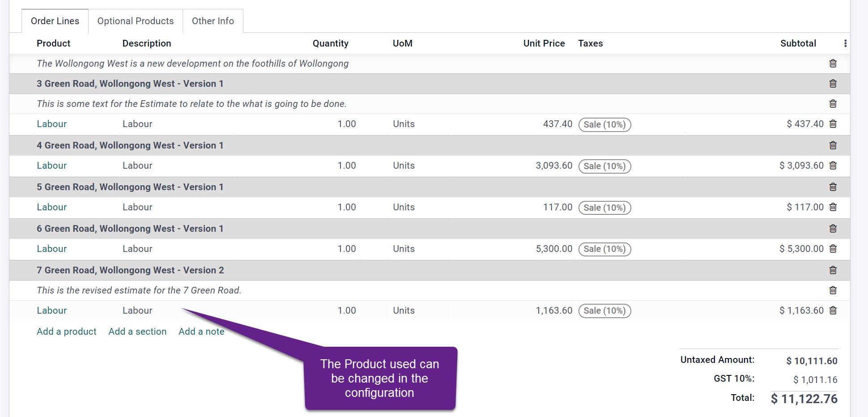This screenshot has width=868, height=417.
Task: Delete the 3 Green Road section
Action: point(833,84)
